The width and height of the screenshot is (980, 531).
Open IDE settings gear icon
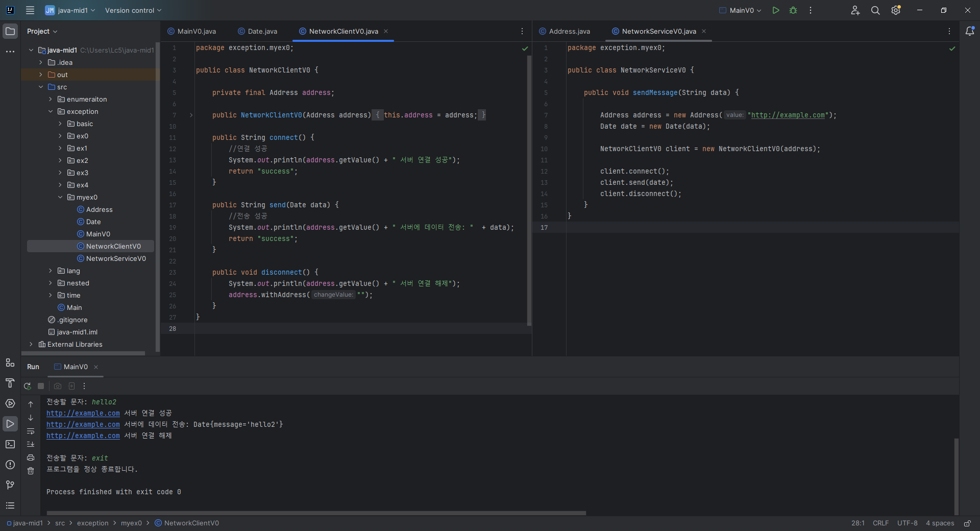tap(896, 10)
